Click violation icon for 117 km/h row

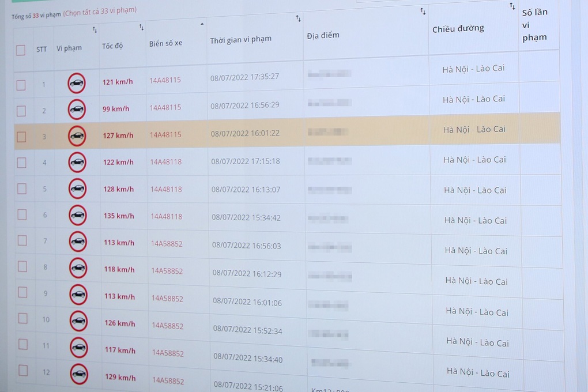click(x=79, y=348)
